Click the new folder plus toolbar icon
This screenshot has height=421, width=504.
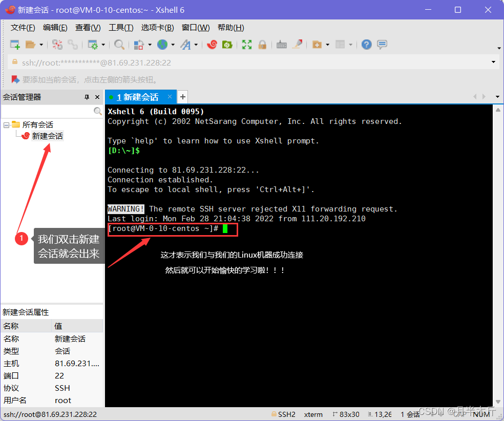[317, 45]
